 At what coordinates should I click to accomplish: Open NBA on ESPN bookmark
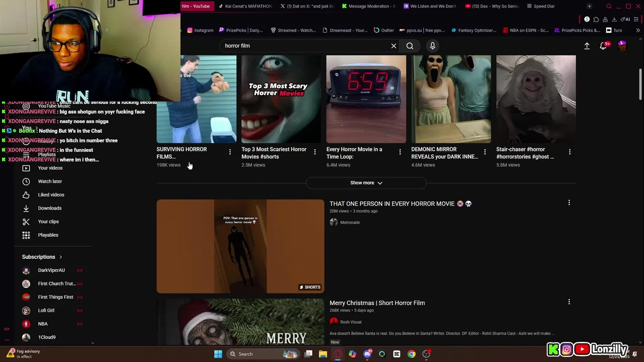coord(526,30)
